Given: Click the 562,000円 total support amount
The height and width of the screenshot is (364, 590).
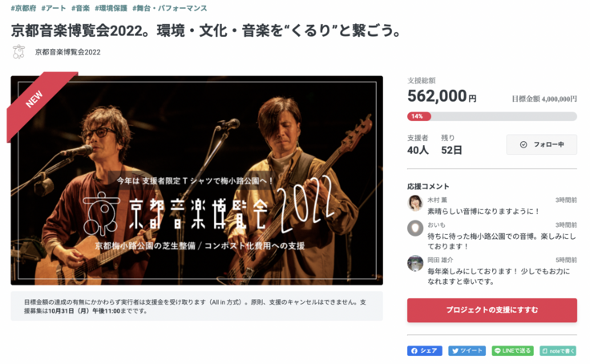Looking at the screenshot, I should point(442,96).
